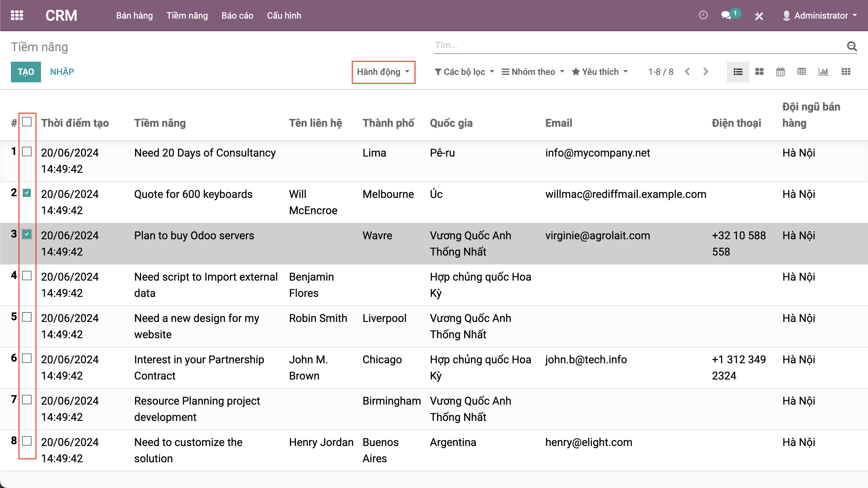The height and width of the screenshot is (488, 868).
Task: Open the Báo cáo menu
Action: (237, 16)
